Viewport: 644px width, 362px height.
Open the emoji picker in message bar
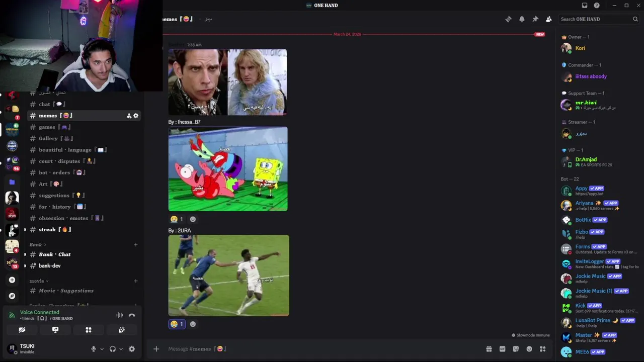[x=529, y=349]
